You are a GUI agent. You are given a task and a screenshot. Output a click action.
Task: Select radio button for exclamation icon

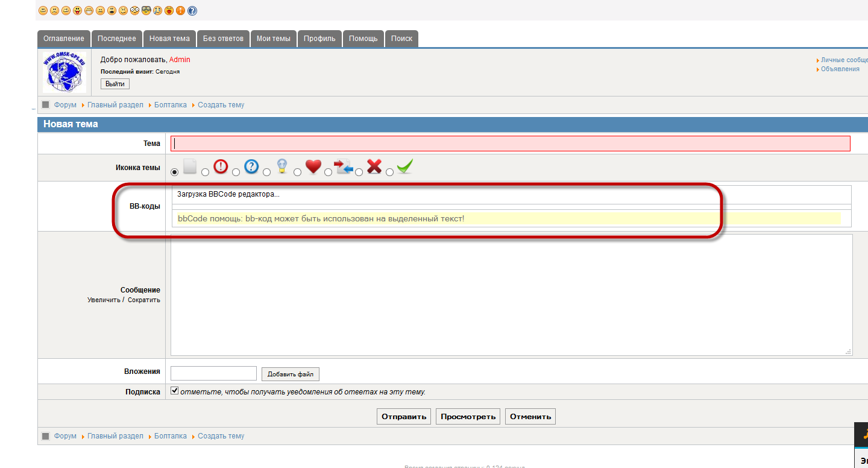(206, 172)
